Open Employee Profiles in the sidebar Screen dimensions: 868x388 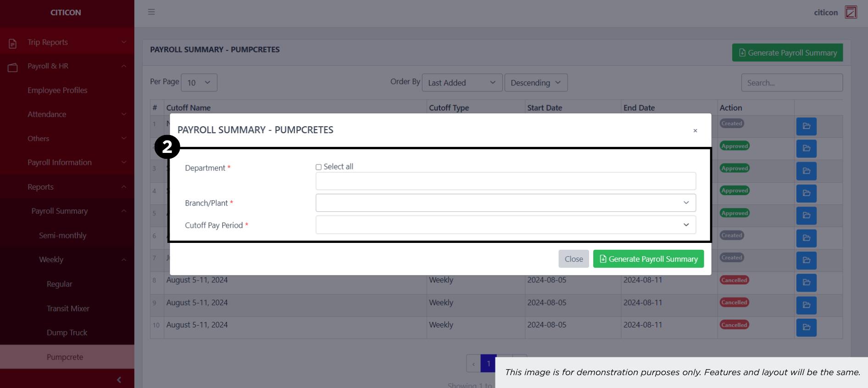(x=57, y=90)
